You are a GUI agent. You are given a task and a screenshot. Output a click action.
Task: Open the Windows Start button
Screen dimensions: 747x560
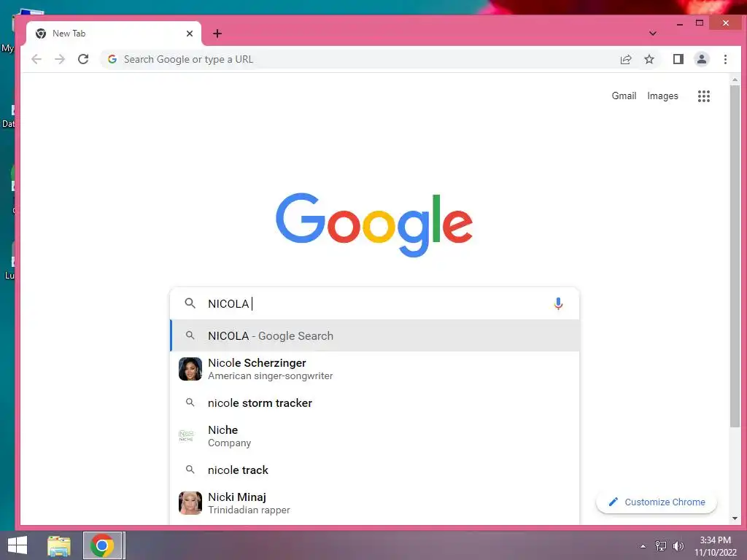click(18, 545)
